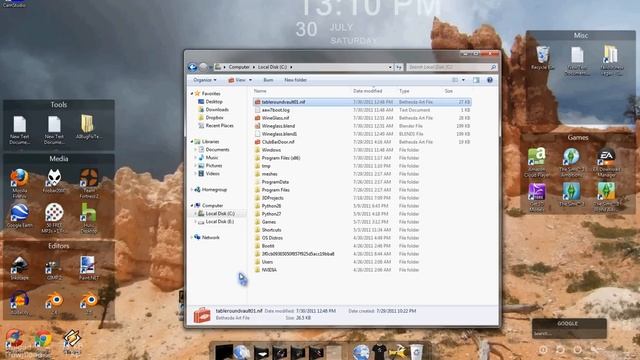Select Desktop under Favorites
The height and width of the screenshot is (360, 640).
pos(210,102)
